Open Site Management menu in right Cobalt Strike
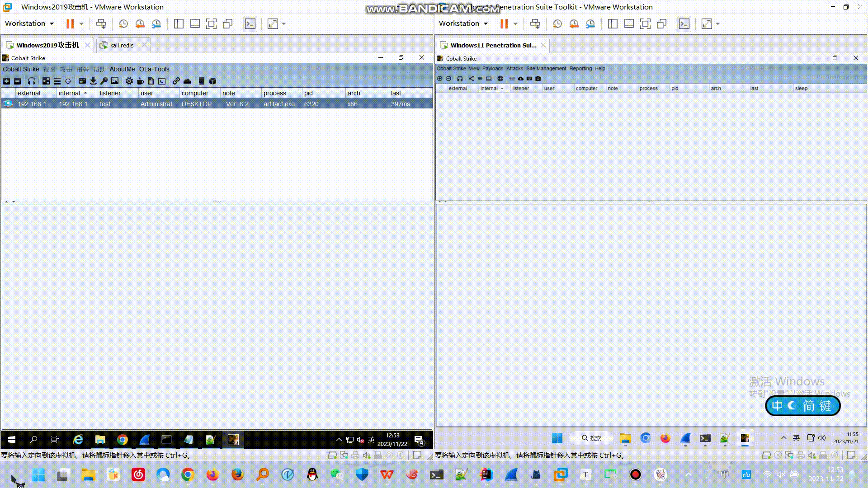Viewport: 868px width, 488px height. (x=546, y=69)
